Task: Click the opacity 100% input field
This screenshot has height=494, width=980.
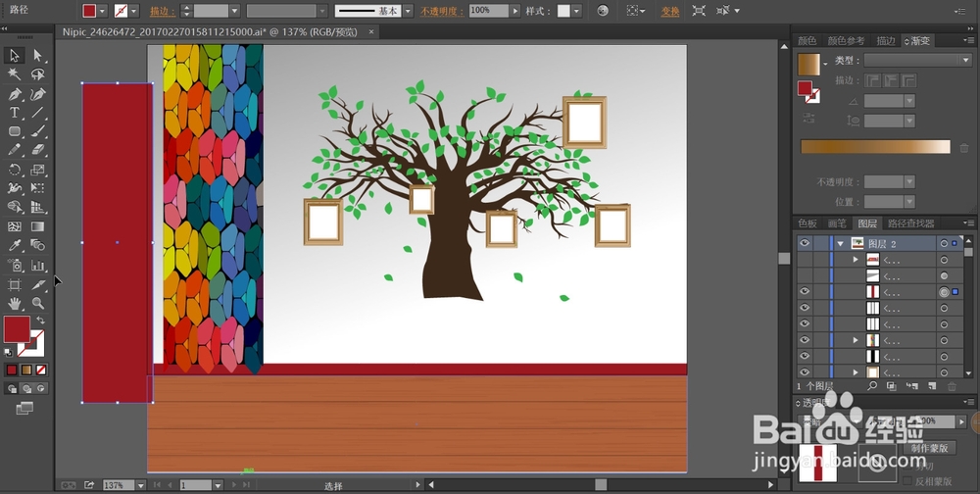Action: [489, 11]
